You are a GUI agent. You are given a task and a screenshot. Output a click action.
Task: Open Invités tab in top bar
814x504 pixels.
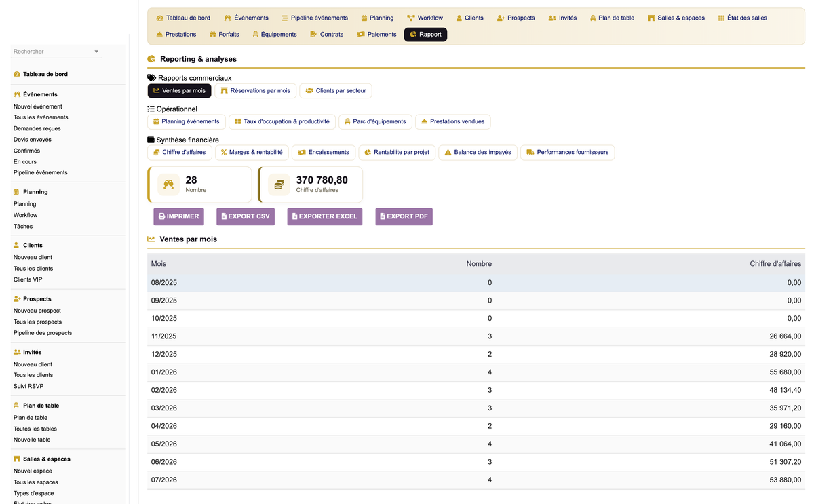tap(562, 18)
